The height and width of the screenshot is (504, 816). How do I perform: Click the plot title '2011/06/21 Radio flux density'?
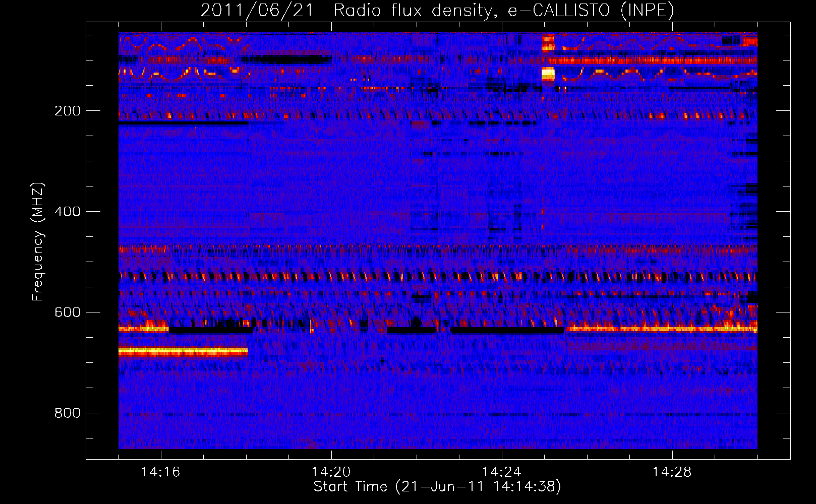click(x=438, y=11)
